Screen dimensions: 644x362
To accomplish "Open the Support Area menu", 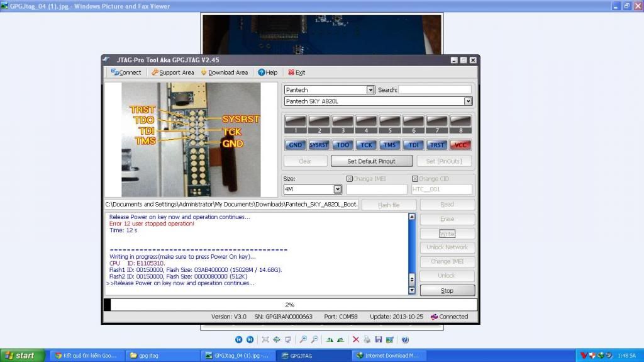I will pyautogui.click(x=172, y=72).
